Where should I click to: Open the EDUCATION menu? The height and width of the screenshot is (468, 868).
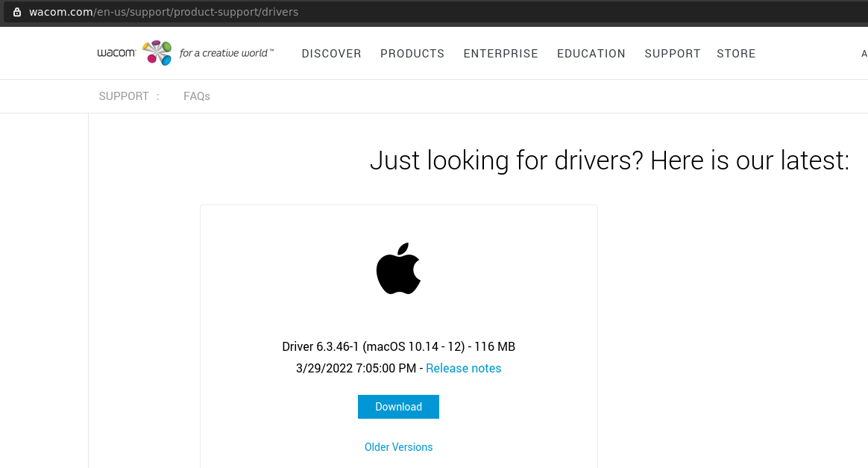[x=591, y=54]
